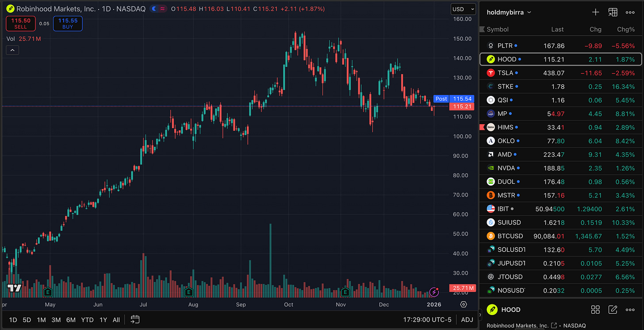
Task: Click the Duolingo logo in the DUOL row
Action: tap(491, 182)
